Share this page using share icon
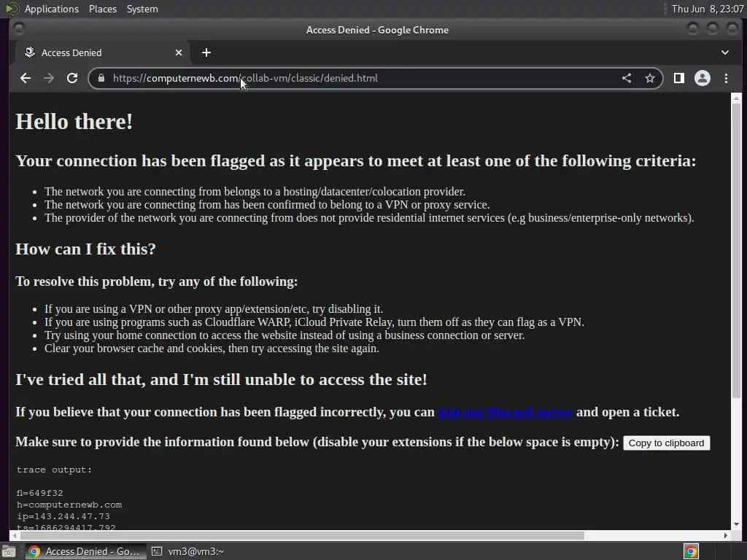This screenshot has height=560, width=747. point(627,78)
